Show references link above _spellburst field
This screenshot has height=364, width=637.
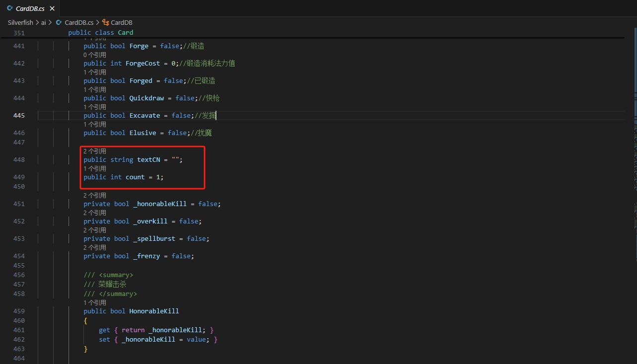(95, 230)
